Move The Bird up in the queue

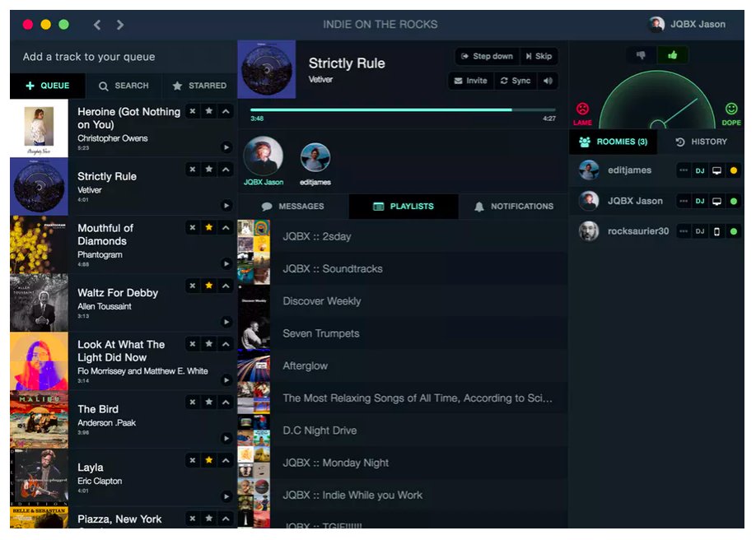coord(226,402)
